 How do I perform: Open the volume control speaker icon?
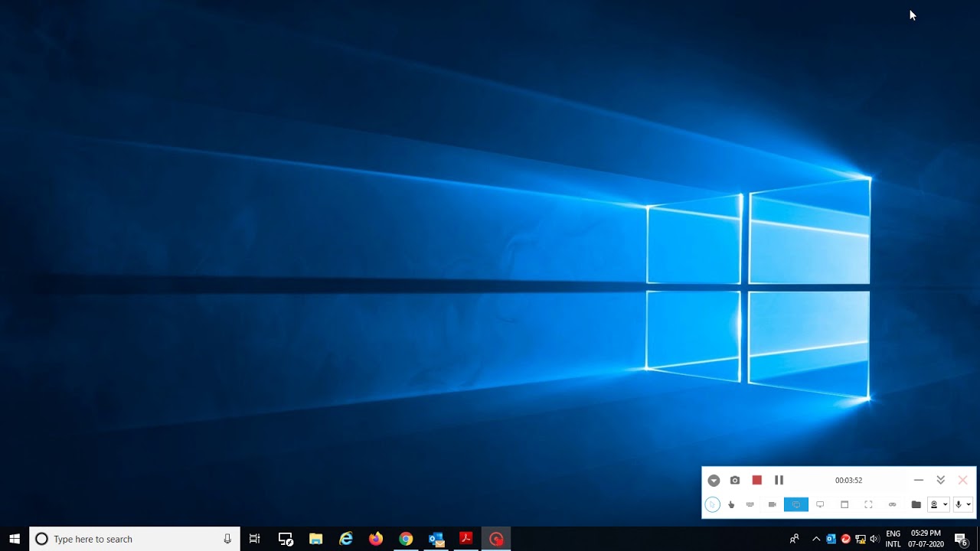pos(874,539)
